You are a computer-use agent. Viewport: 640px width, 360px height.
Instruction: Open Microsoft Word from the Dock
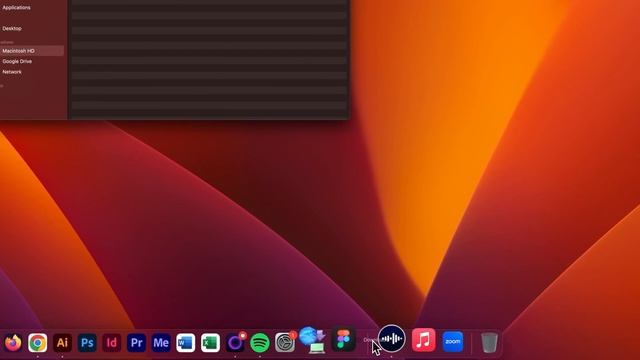tap(186, 342)
